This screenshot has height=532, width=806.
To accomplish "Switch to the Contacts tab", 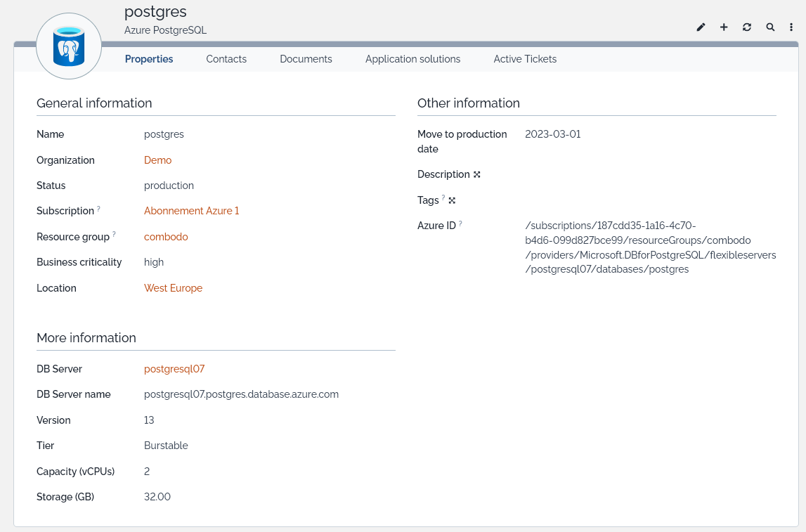I will click(226, 59).
